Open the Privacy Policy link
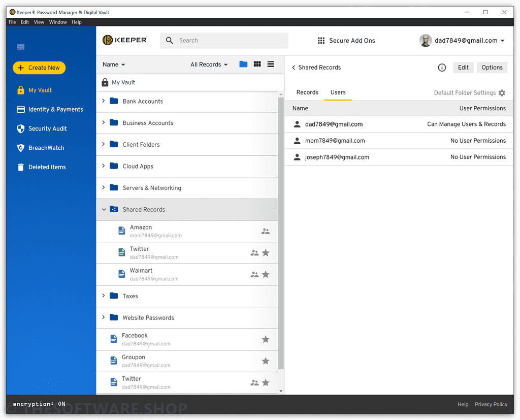 (491, 404)
